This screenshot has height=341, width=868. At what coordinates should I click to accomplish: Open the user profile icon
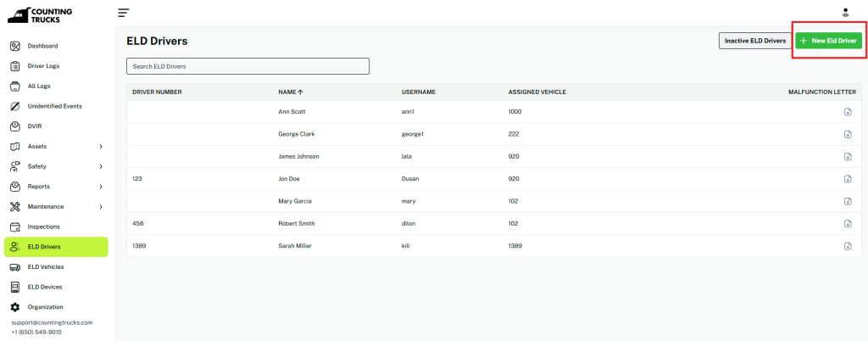coord(845,12)
